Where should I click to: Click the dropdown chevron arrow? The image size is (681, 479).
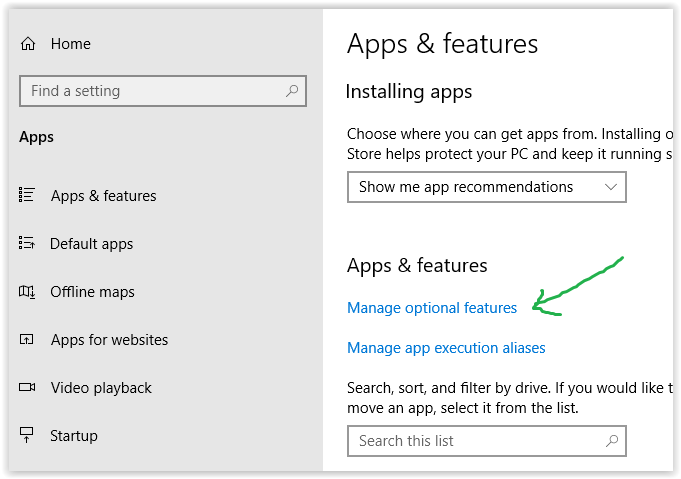click(612, 187)
